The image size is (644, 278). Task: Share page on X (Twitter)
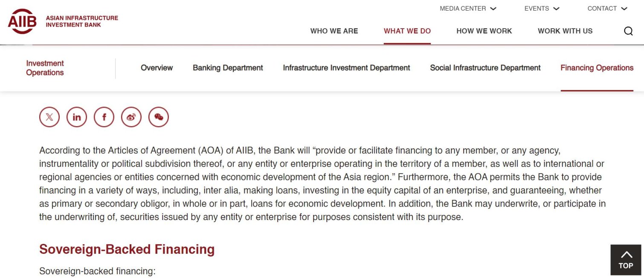[x=49, y=117]
